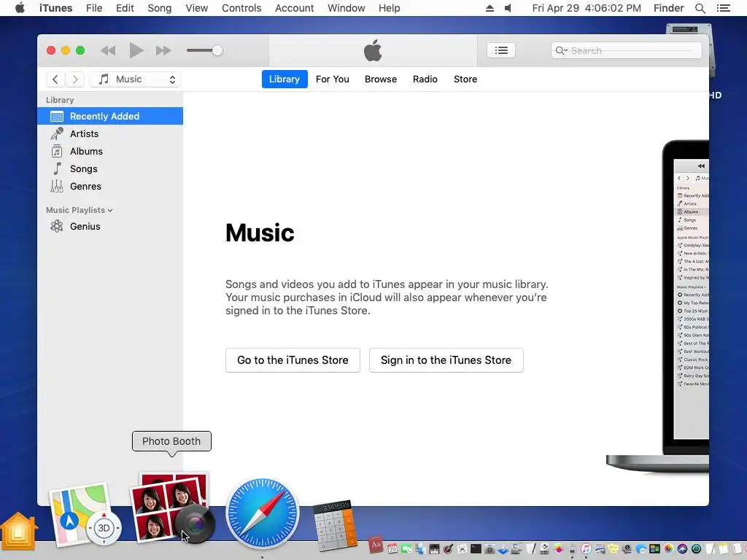Open search options magnifier dropdown

[561, 50]
